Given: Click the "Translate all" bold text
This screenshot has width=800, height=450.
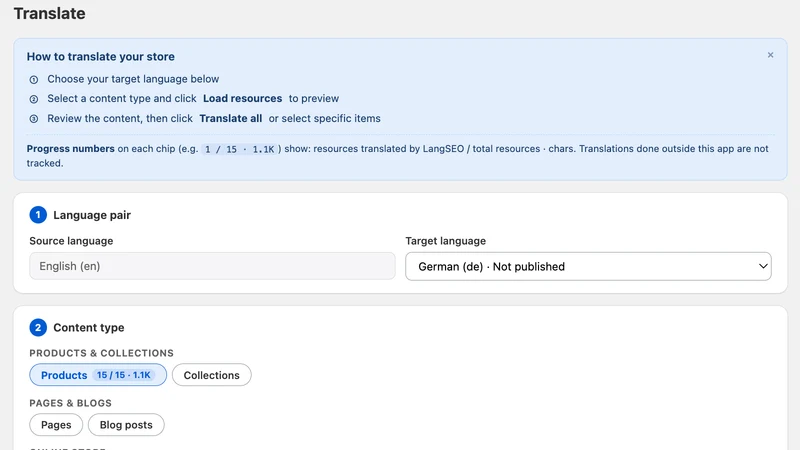Looking at the screenshot, I should pyautogui.click(x=231, y=118).
